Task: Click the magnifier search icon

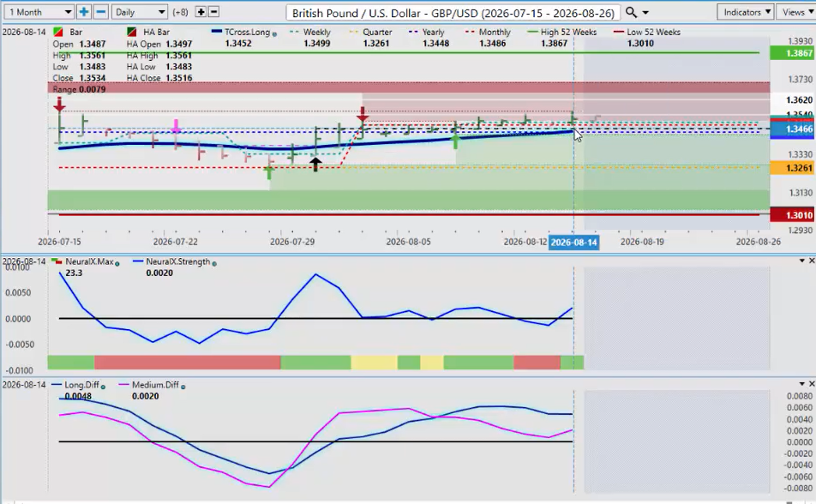Action: (x=631, y=12)
